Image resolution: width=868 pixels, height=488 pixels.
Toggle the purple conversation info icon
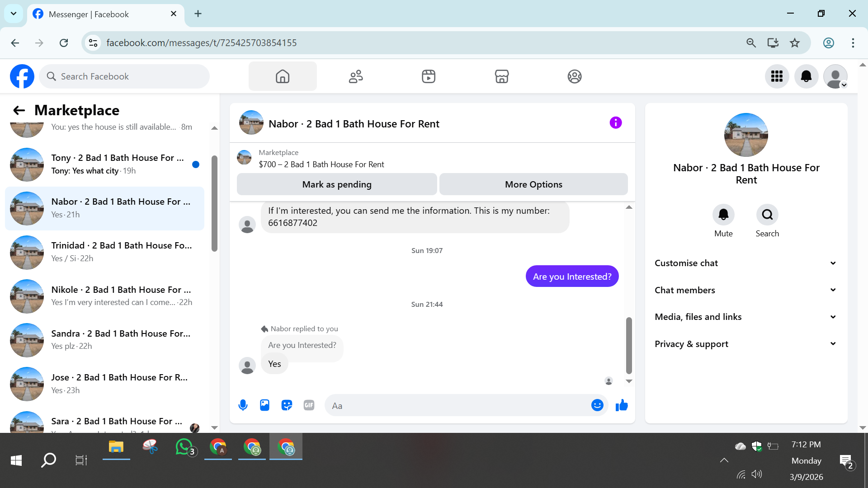(616, 123)
